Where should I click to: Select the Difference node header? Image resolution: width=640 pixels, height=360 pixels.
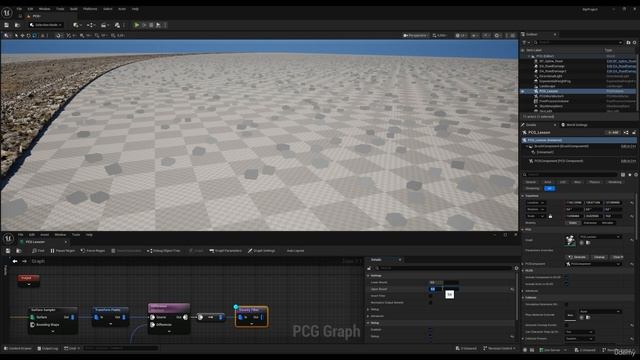click(x=169, y=308)
